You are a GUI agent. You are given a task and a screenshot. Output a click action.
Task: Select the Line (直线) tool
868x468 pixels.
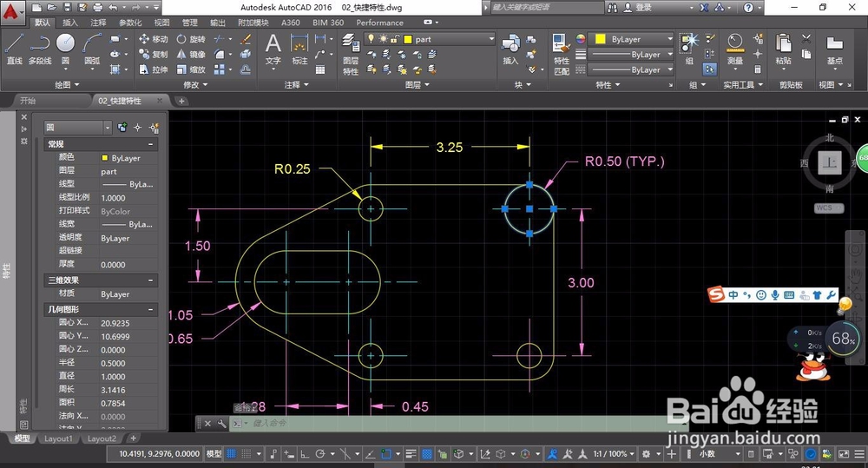15,49
